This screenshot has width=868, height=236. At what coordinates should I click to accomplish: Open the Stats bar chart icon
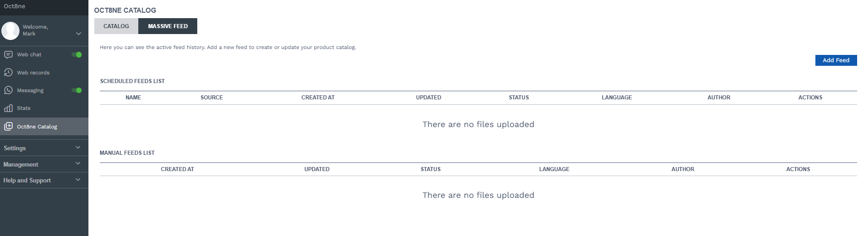[x=8, y=108]
